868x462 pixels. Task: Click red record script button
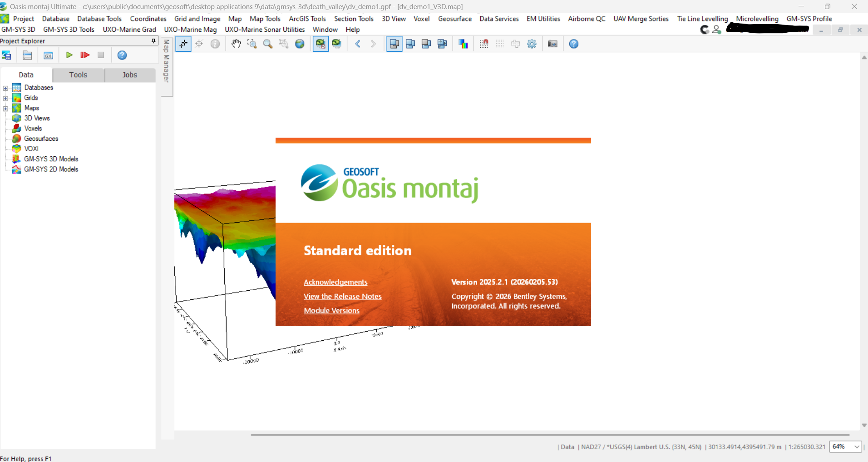84,55
